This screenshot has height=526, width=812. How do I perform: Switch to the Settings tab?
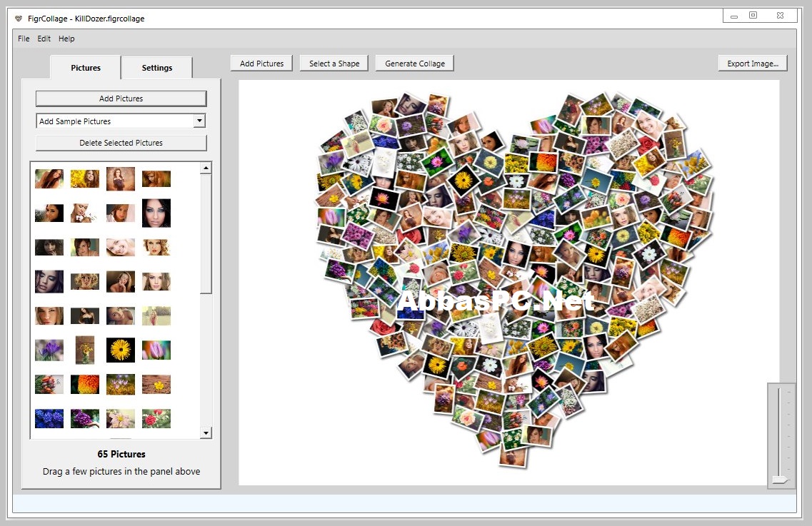pos(157,68)
